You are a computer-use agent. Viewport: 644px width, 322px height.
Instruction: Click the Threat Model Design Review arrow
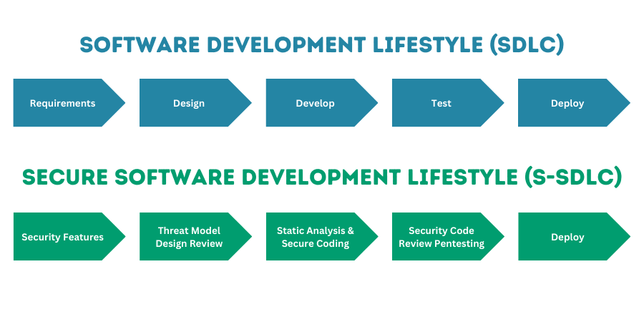coord(189,237)
